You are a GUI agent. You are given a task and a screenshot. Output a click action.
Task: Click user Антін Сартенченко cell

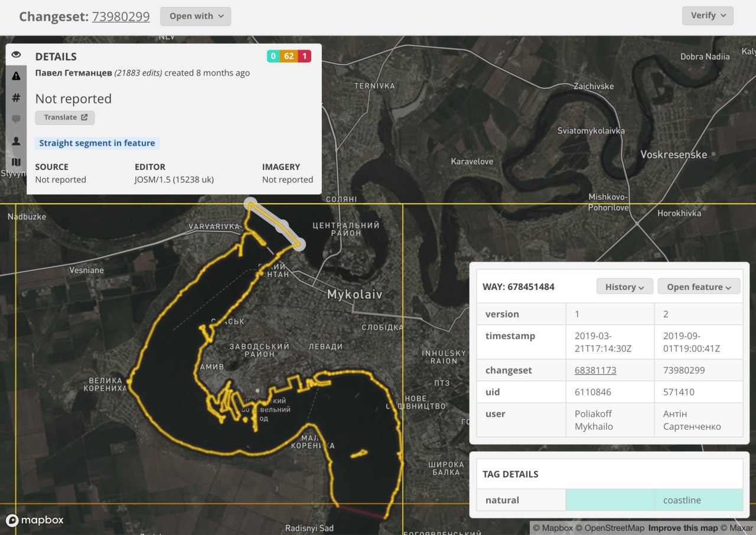699,420
